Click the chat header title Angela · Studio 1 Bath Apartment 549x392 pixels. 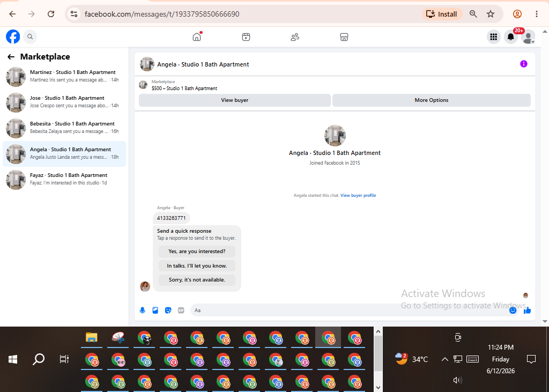click(203, 64)
